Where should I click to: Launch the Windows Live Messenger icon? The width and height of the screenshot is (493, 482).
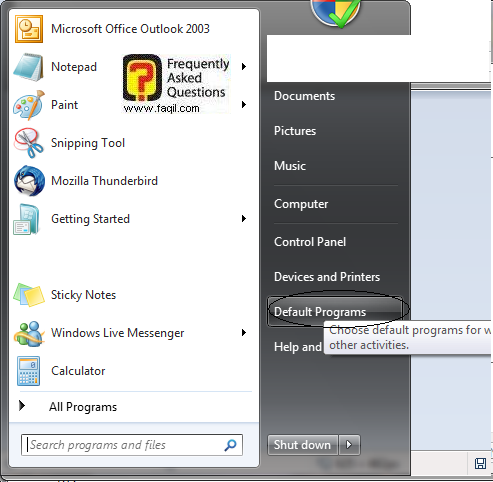coord(29,333)
